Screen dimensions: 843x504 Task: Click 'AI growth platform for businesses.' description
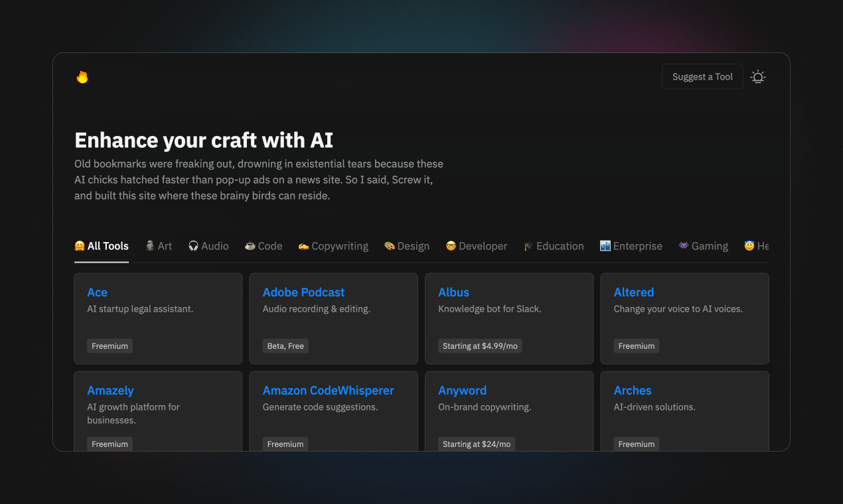coord(133,414)
